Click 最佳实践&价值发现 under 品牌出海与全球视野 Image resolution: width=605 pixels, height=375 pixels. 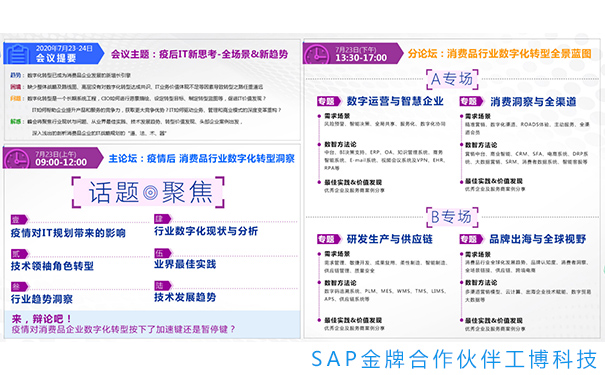pos(493,321)
